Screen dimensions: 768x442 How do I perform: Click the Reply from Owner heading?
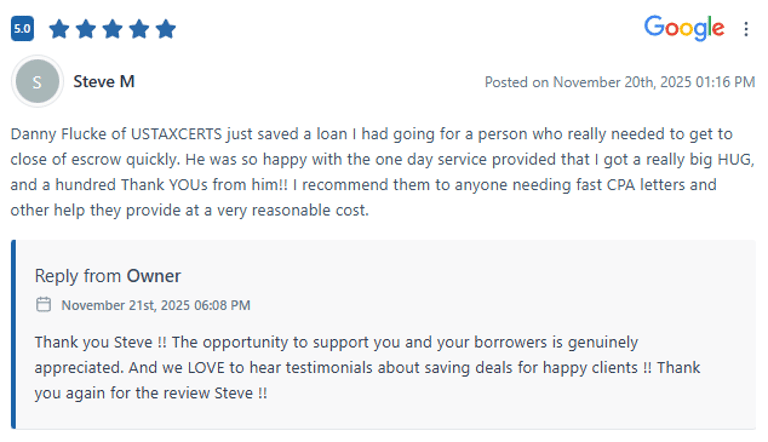coord(107,276)
